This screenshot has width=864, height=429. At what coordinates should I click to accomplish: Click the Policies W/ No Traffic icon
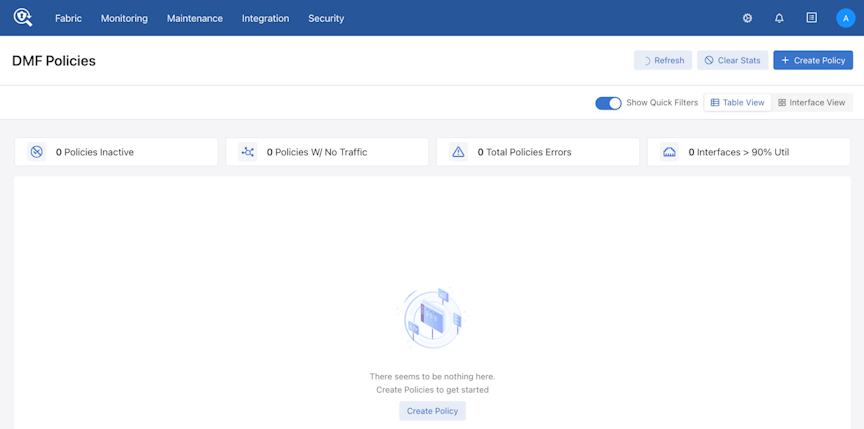(247, 152)
